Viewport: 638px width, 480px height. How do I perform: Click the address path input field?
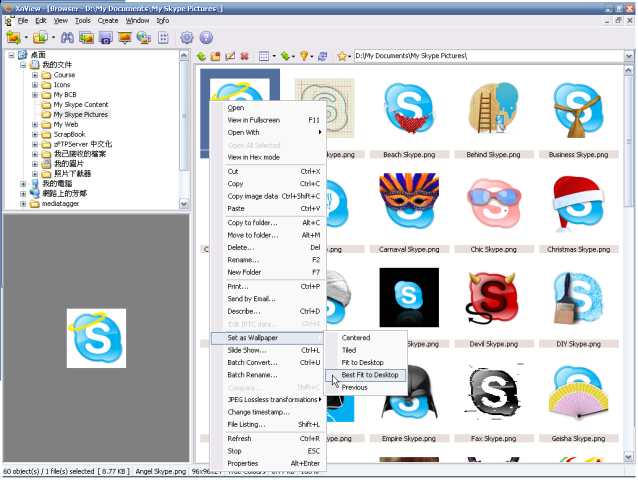click(x=488, y=56)
